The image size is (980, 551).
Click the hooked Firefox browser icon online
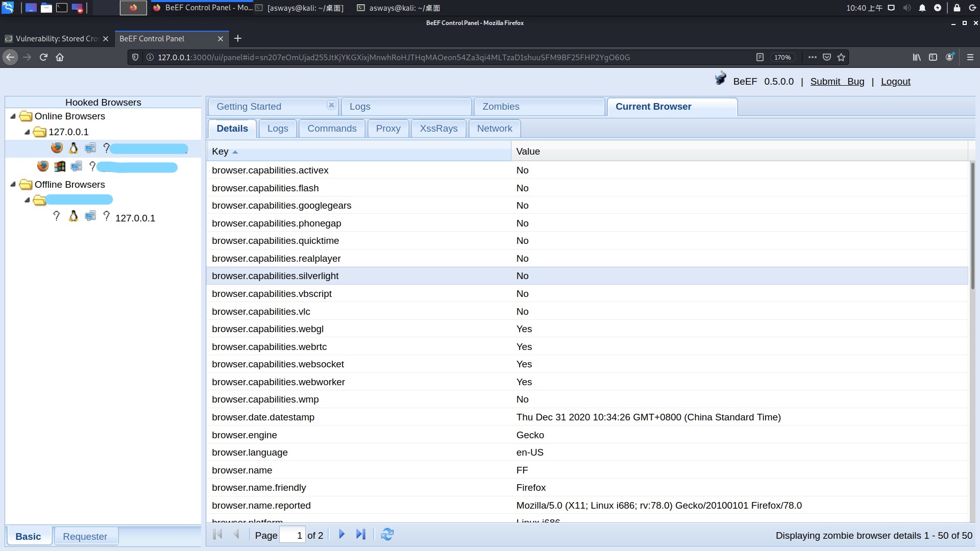57,147
